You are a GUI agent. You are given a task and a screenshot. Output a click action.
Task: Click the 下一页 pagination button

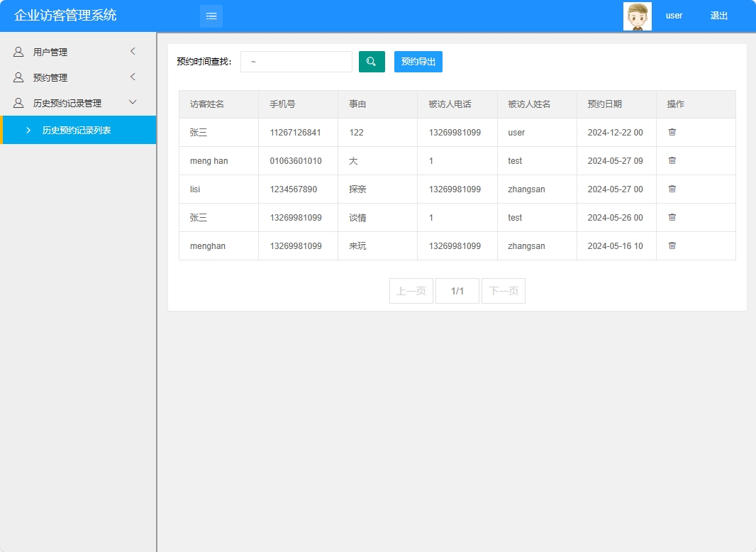504,291
